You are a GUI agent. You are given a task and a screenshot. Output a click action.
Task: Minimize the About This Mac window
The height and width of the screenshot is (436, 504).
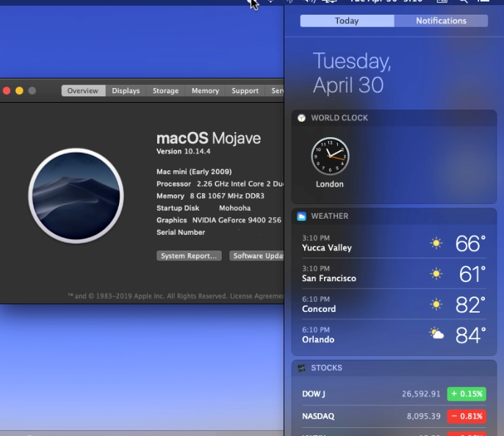click(x=19, y=91)
